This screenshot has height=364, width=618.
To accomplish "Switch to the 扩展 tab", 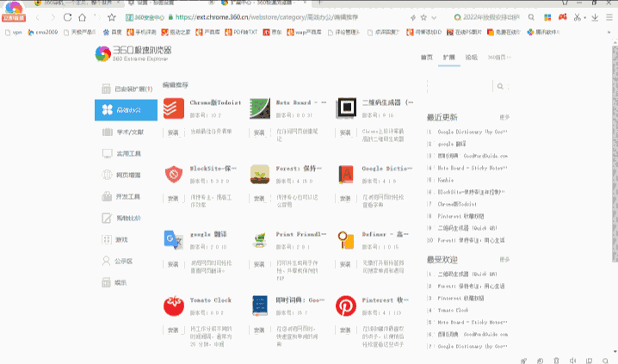I will [x=449, y=58].
